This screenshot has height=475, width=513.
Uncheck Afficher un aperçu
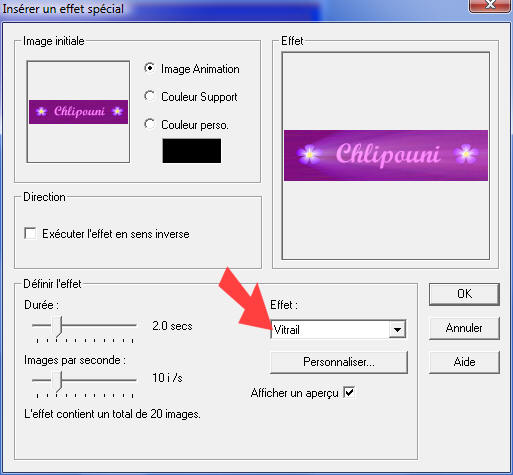(349, 392)
